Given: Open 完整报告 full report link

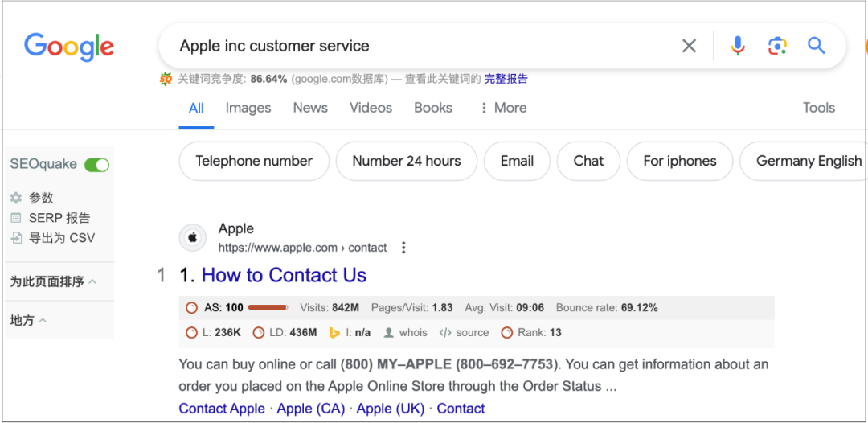Looking at the screenshot, I should pyautogui.click(x=506, y=79).
